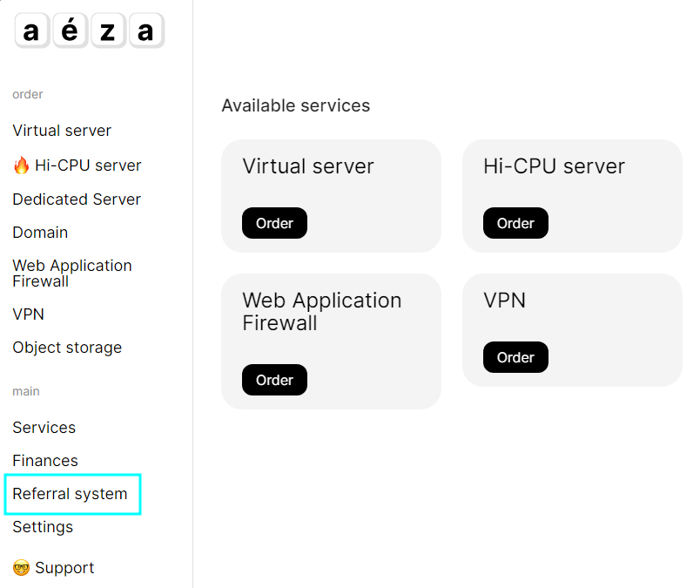The width and height of the screenshot is (700, 588).
Task: Navigate to Services in the main menu
Action: tap(44, 428)
